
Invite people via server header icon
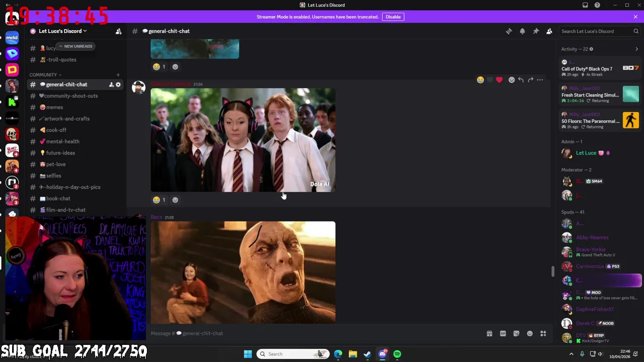pyautogui.click(x=119, y=31)
